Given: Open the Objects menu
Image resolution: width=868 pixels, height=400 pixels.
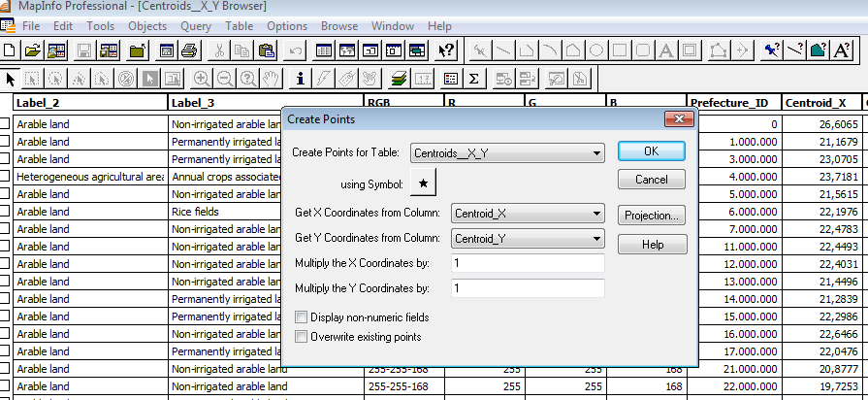Looking at the screenshot, I should [147, 26].
